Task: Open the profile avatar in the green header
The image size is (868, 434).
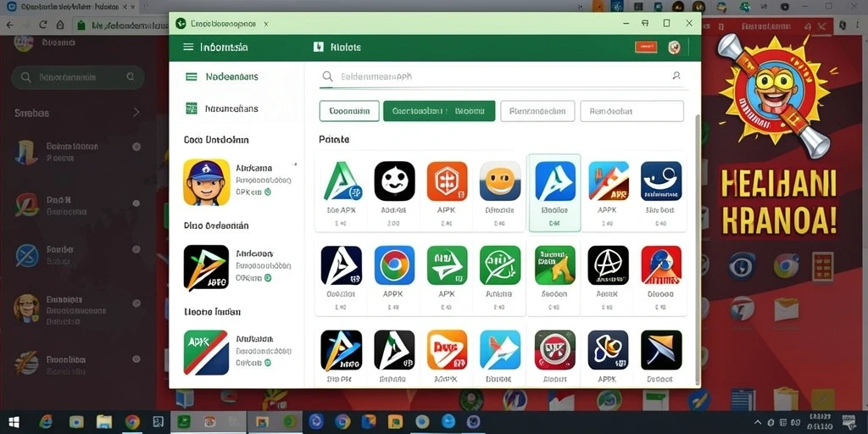Action: pos(674,47)
